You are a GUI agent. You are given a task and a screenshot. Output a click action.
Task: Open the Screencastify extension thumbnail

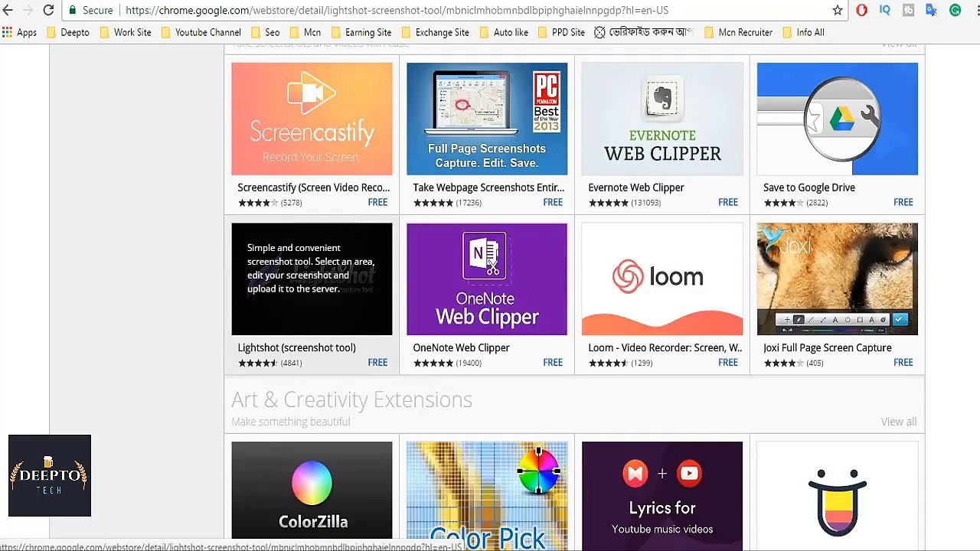click(x=312, y=119)
